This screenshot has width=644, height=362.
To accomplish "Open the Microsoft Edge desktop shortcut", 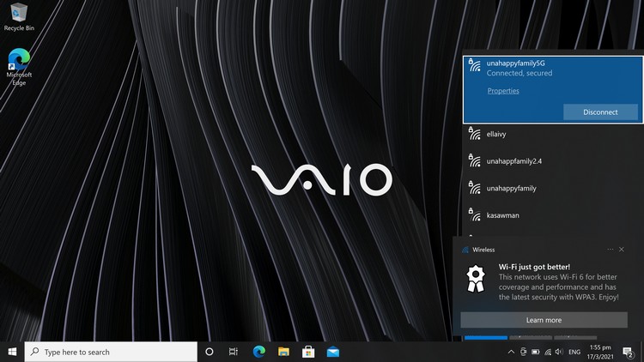I will pyautogui.click(x=19, y=67).
